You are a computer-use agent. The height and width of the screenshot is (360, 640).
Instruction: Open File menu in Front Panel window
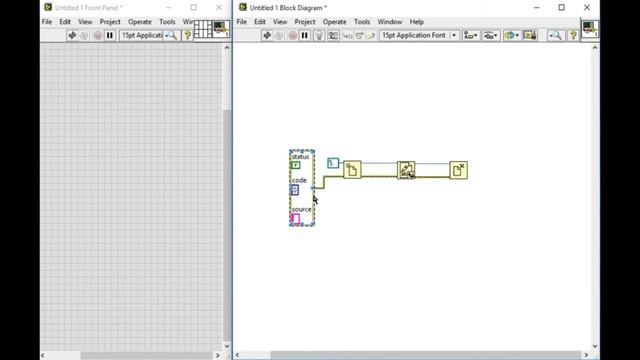[47, 22]
